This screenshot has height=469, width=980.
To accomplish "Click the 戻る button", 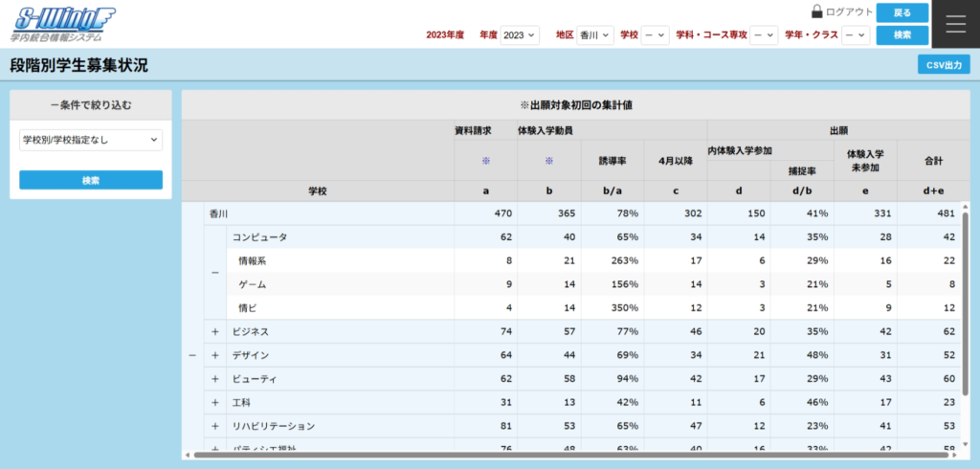I will point(902,12).
